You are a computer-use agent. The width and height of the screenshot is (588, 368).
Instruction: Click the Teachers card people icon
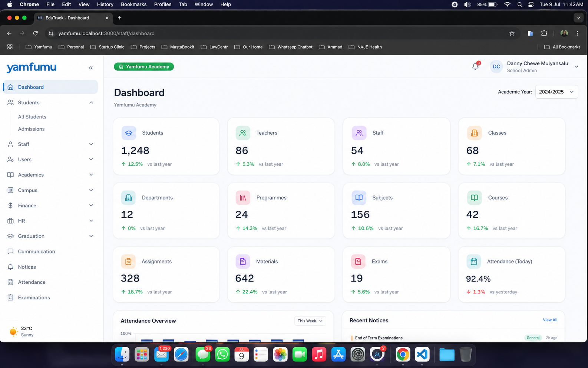coord(243,133)
